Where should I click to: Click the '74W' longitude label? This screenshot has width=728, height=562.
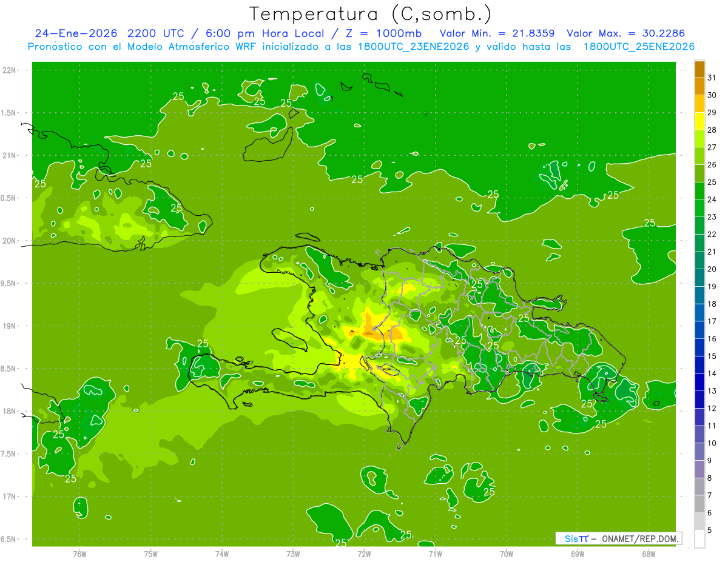(222, 554)
